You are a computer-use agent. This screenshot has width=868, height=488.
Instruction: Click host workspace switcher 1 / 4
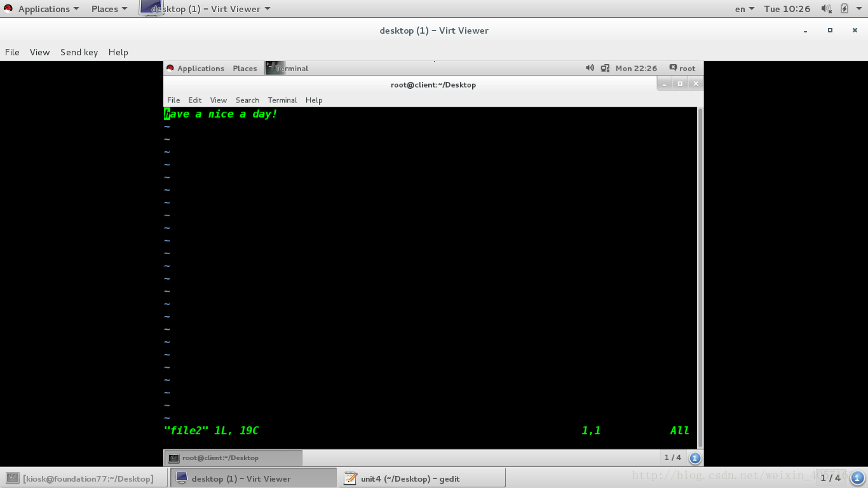coord(830,478)
